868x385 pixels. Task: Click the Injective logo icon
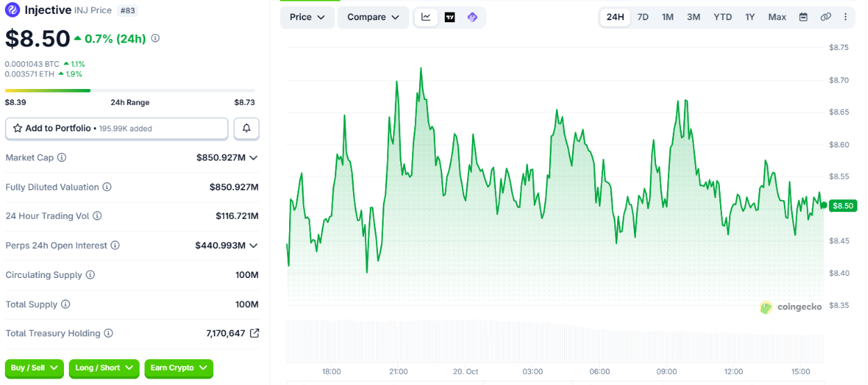pos(13,10)
